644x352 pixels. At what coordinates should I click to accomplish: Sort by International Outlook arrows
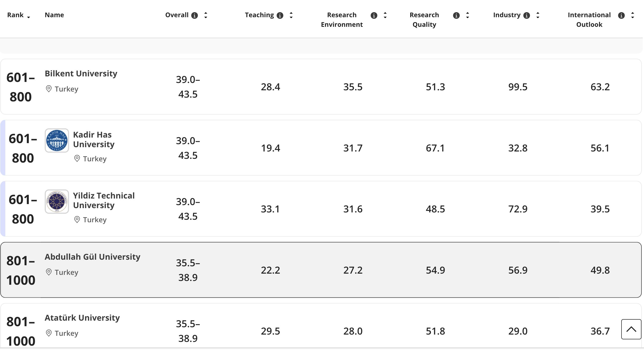click(x=633, y=15)
